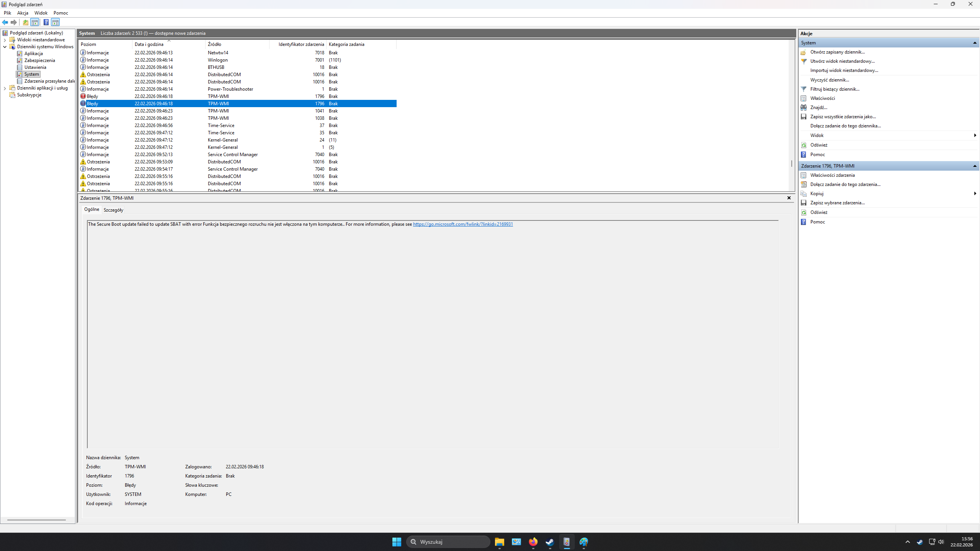The image size is (980, 551).
Task: Switch to the Szczegóły tab
Action: (x=113, y=210)
